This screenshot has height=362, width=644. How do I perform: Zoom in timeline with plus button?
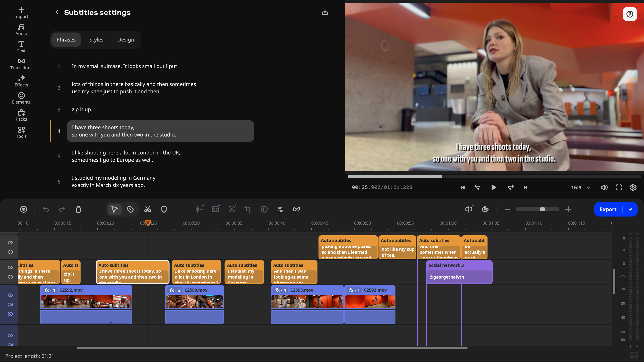(x=568, y=209)
